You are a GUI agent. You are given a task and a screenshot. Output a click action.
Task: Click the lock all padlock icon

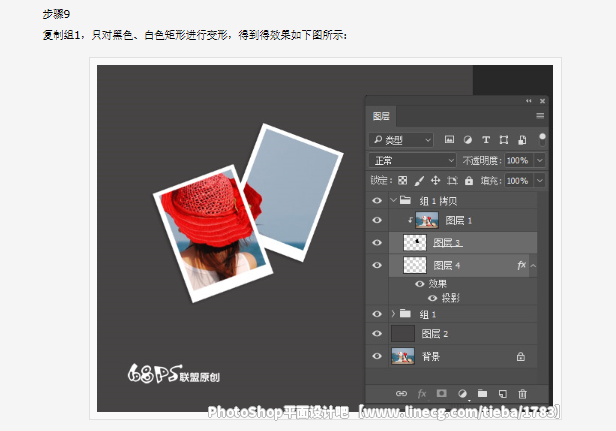pos(469,180)
